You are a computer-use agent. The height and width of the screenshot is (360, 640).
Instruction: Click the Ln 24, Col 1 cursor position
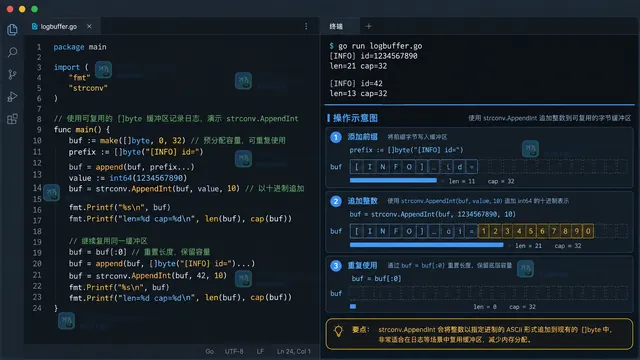293,351
